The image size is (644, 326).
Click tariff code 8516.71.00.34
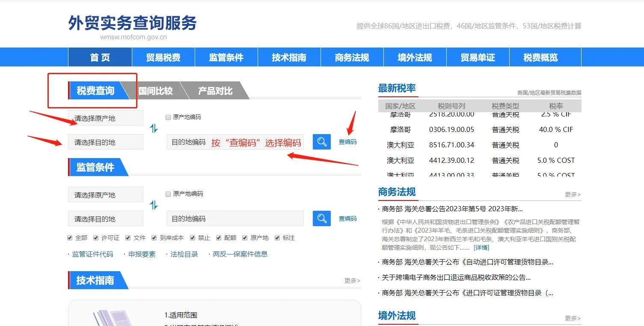451,145
